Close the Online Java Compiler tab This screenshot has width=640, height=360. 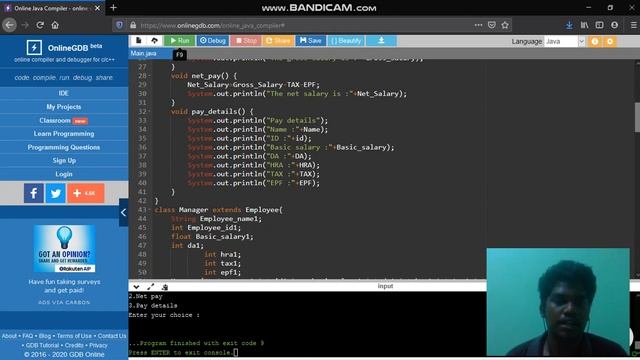97,8
